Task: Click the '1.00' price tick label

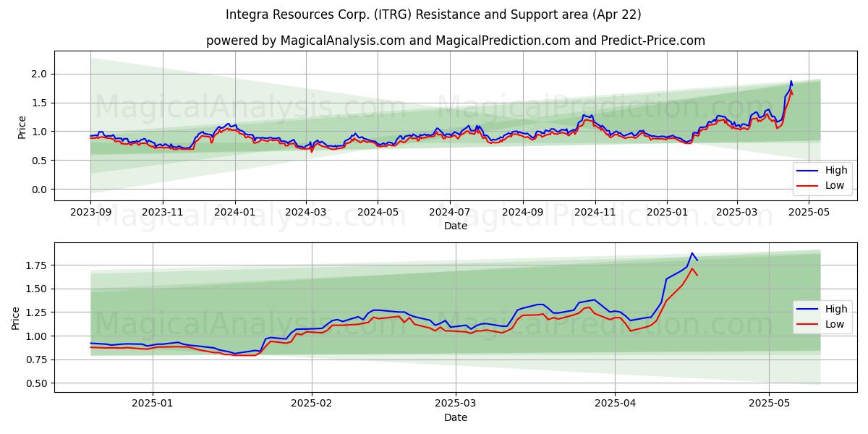Action: point(37,336)
